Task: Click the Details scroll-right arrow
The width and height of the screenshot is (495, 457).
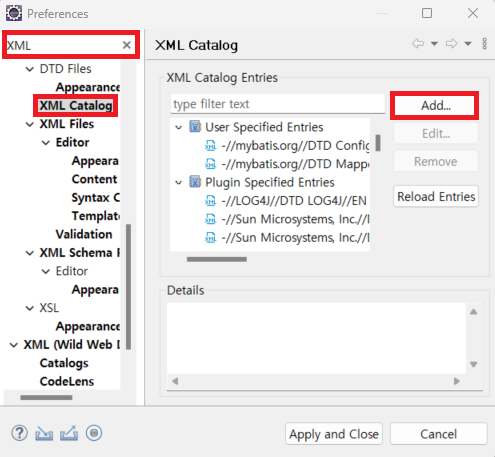Action: point(457,381)
